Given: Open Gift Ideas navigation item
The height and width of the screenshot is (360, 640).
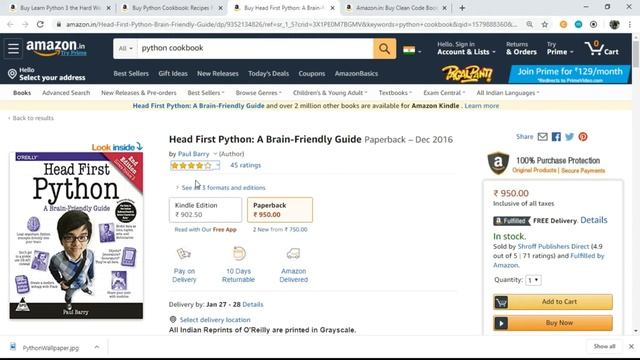Looking at the screenshot, I should [x=173, y=73].
